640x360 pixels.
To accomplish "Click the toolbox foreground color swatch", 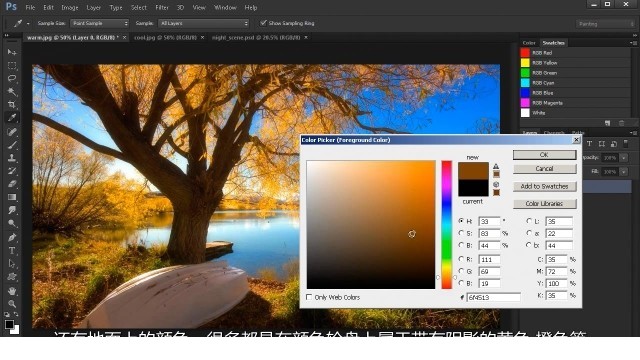I will 9,324.
